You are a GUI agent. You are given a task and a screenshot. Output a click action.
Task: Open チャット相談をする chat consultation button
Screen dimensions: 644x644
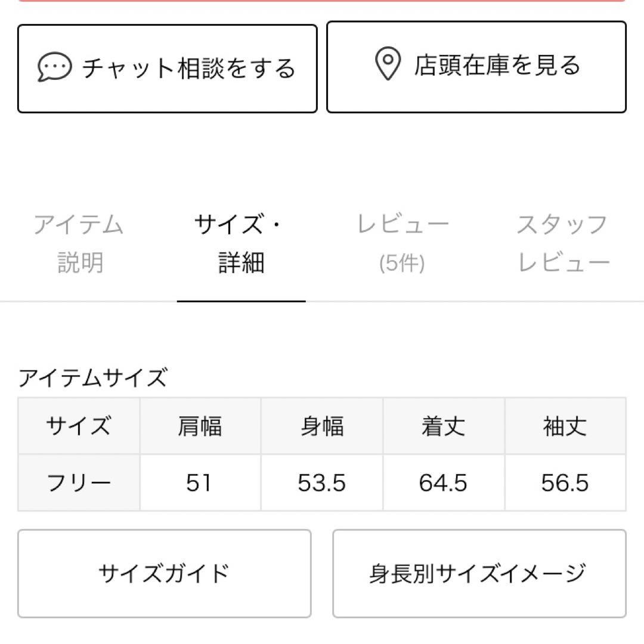(x=167, y=68)
